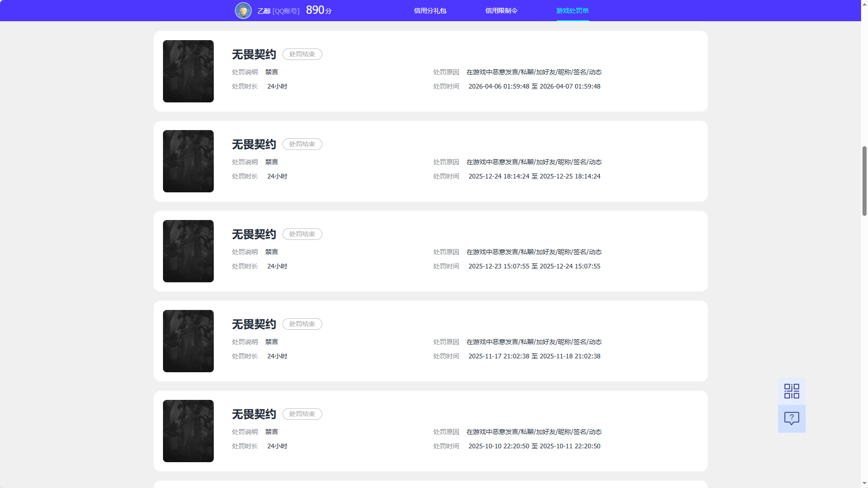
Task: Open game thumbnail of 2025-12-23 penalty
Action: [x=188, y=251]
